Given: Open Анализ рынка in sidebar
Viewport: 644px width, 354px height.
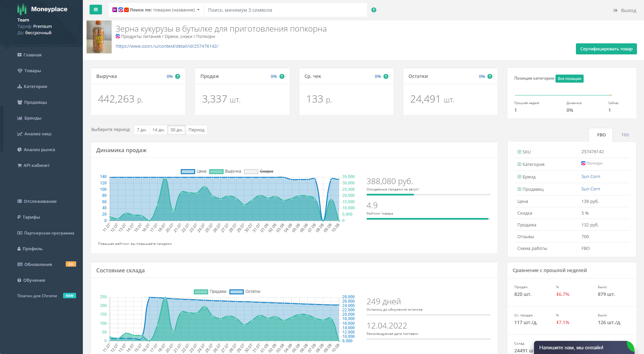Looking at the screenshot, I should pyautogui.click(x=39, y=149).
